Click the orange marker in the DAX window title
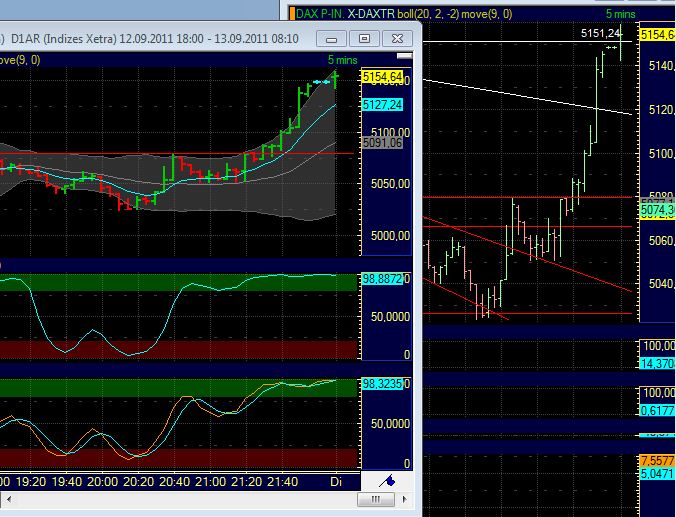 coord(292,13)
